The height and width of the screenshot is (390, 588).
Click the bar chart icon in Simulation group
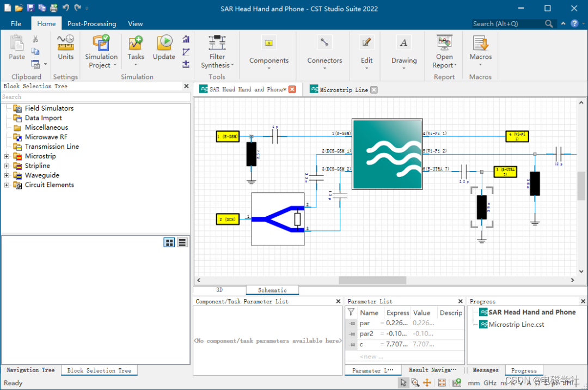point(186,39)
